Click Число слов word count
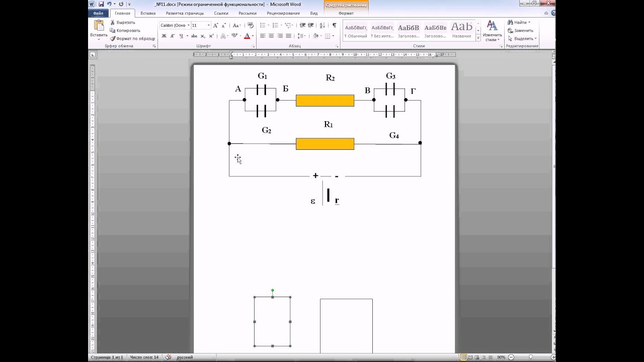This screenshot has height=362, width=644. point(144,357)
